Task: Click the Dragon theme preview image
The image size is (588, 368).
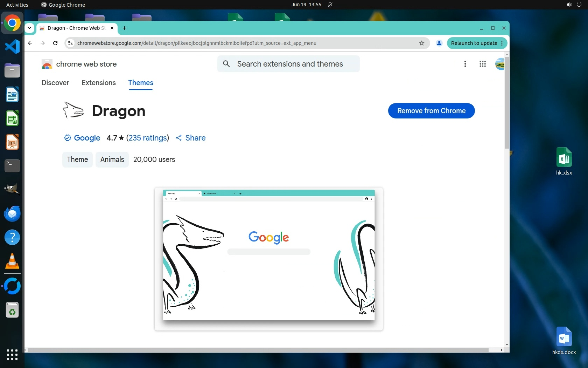Action: tap(269, 259)
